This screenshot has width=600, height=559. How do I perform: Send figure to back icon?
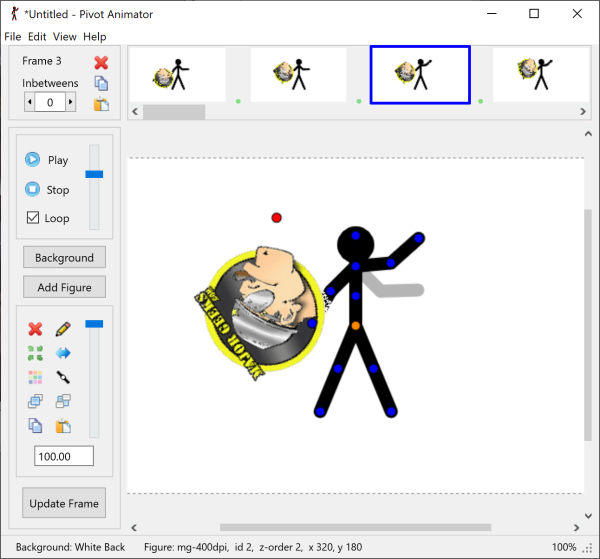(x=63, y=401)
